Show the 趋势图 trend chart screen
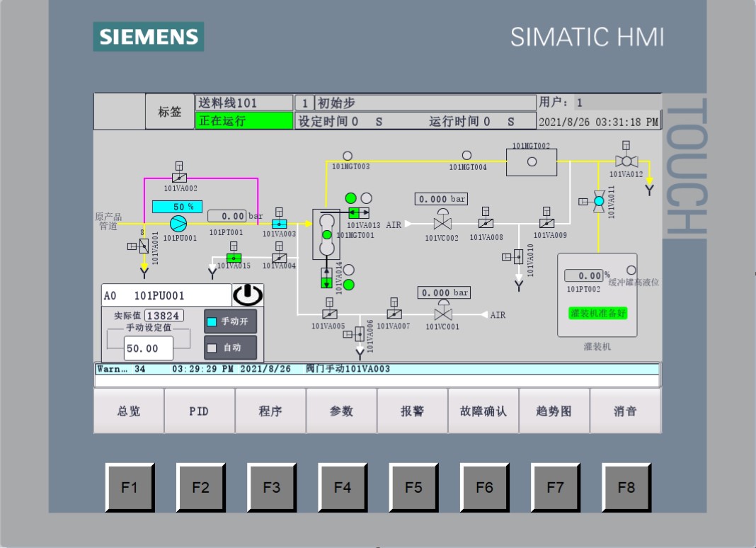This screenshot has height=548, width=756. [554, 411]
